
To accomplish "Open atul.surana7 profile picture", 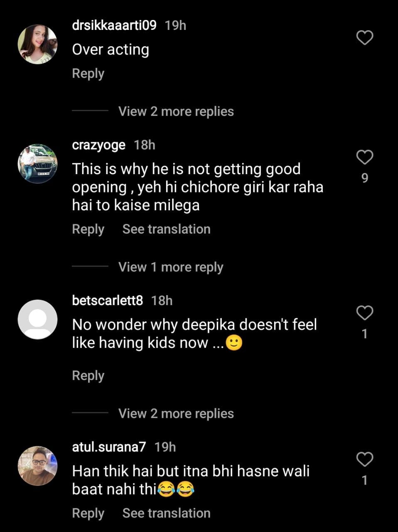I will click(37, 466).
